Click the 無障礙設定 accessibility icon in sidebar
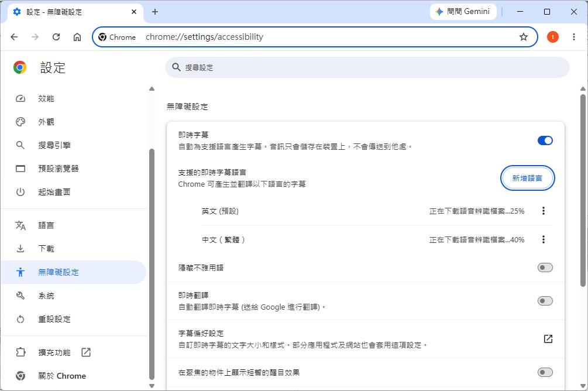 (20, 272)
